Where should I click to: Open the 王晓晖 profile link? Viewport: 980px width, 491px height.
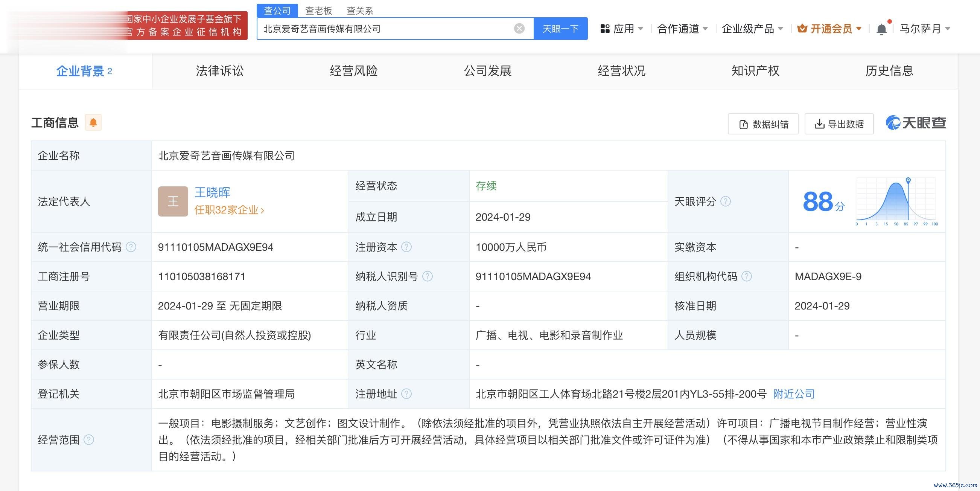212,192
